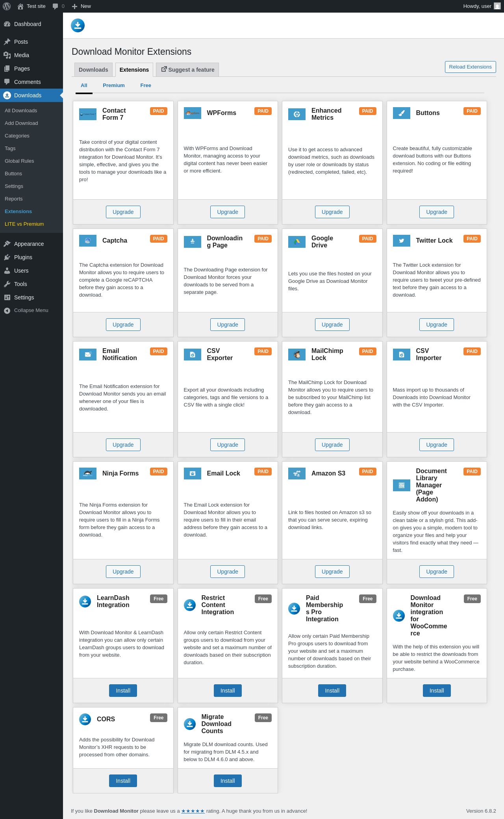The width and height of the screenshot is (504, 819).
Task: Click the Twitter Lock bird icon
Action: click(x=402, y=241)
